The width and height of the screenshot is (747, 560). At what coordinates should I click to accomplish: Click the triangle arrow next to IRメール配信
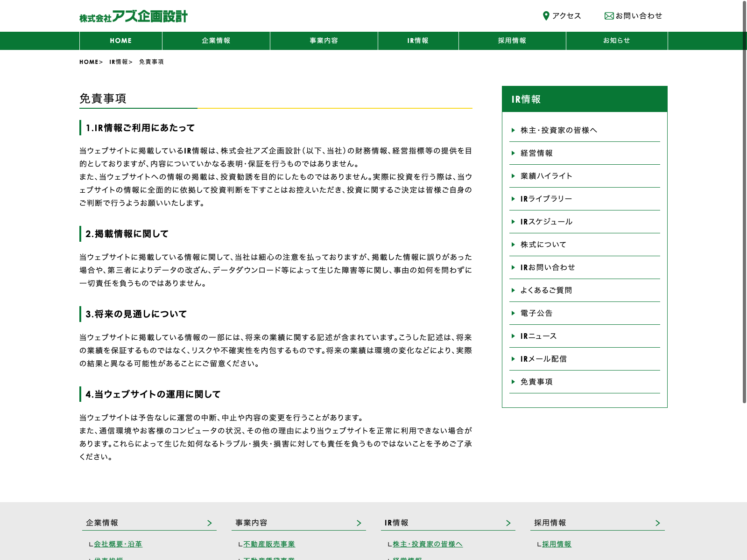click(x=513, y=359)
